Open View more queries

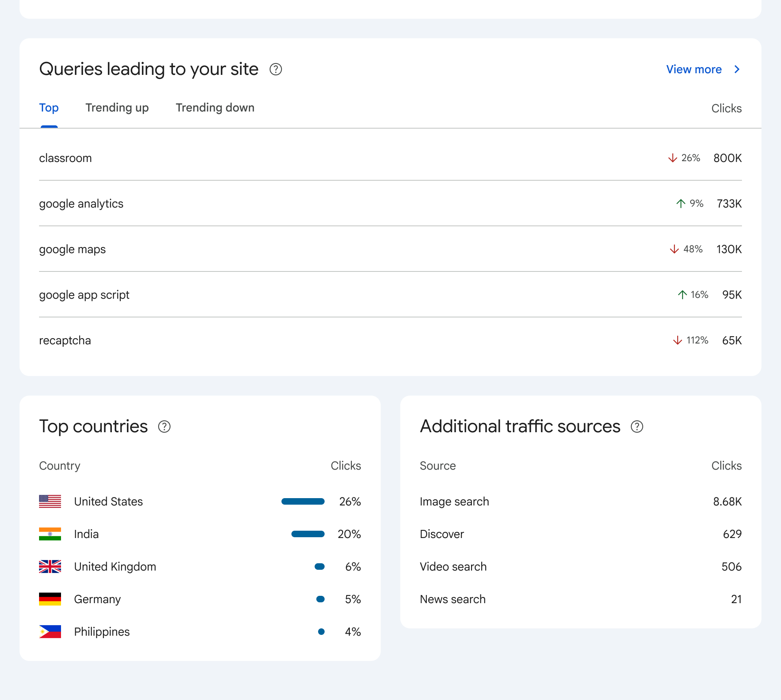tap(694, 70)
